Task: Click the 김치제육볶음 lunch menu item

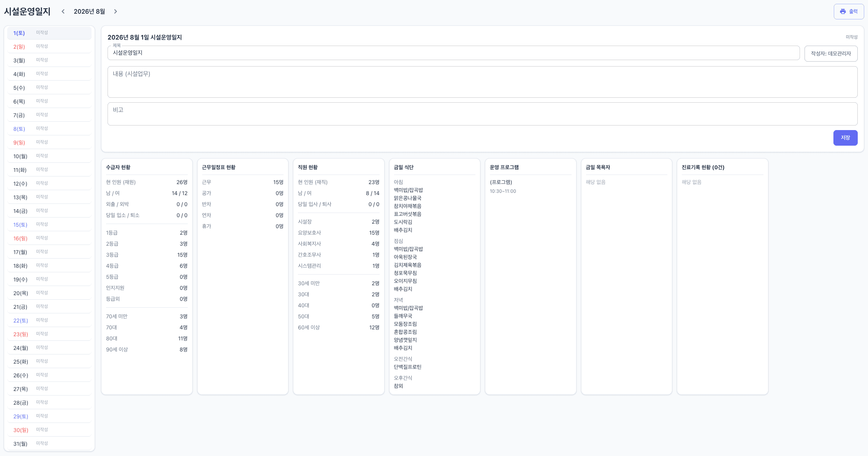Action: pos(407,265)
